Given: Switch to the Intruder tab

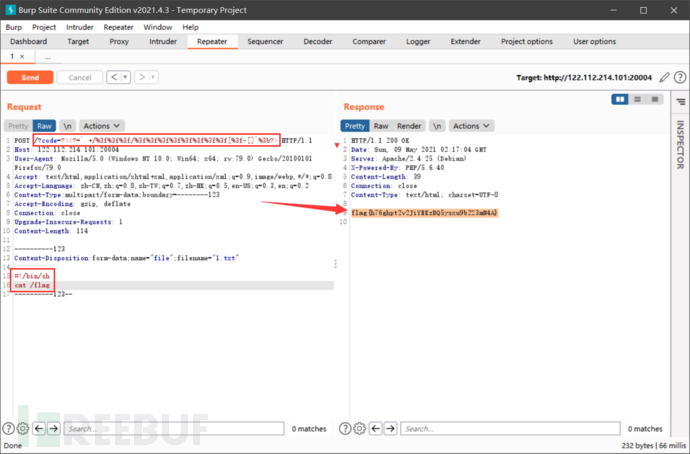Looking at the screenshot, I should [x=163, y=41].
